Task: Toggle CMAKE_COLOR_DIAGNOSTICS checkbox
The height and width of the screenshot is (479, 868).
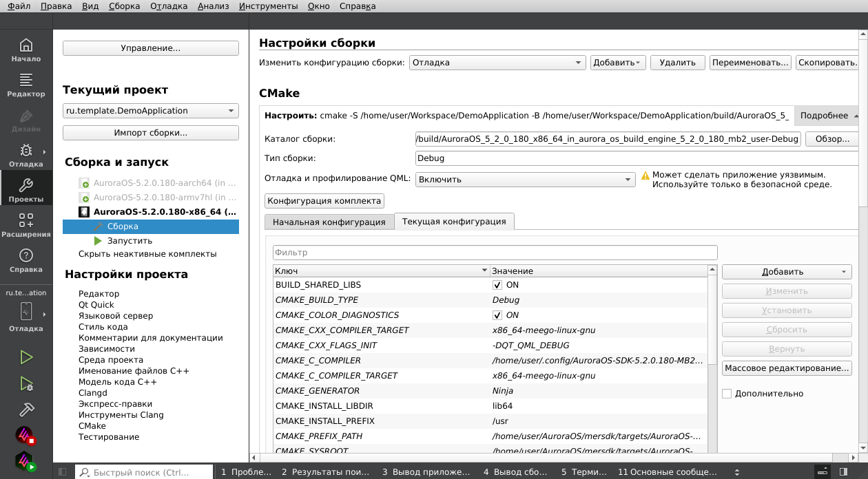Action: pyautogui.click(x=497, y=315)
